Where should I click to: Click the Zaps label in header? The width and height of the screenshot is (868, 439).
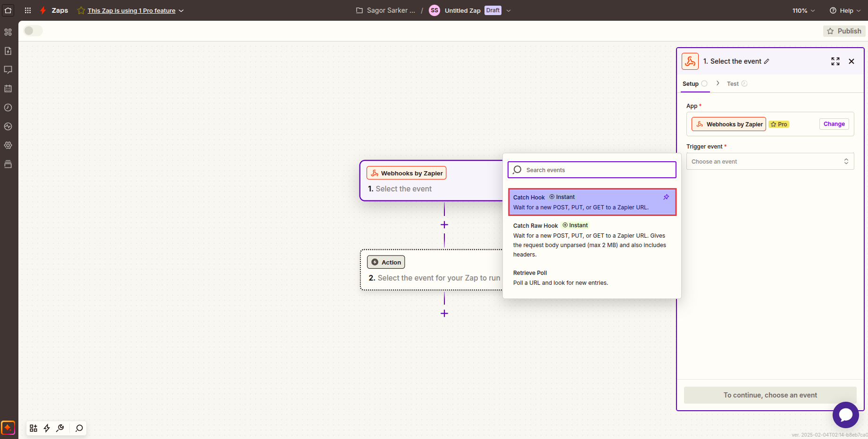(x=60, y=10)
